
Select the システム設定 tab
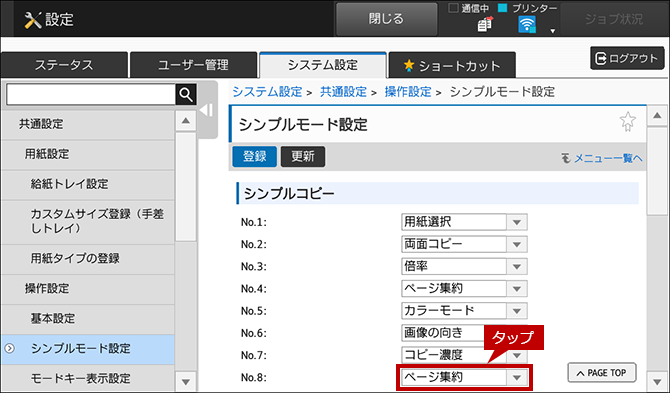(x=323, y=65)
